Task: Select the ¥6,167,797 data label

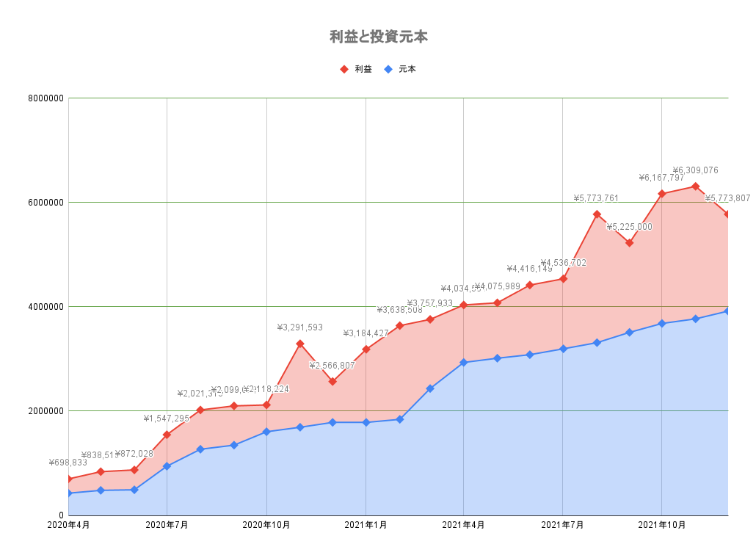Action: [x=661, y=178]
